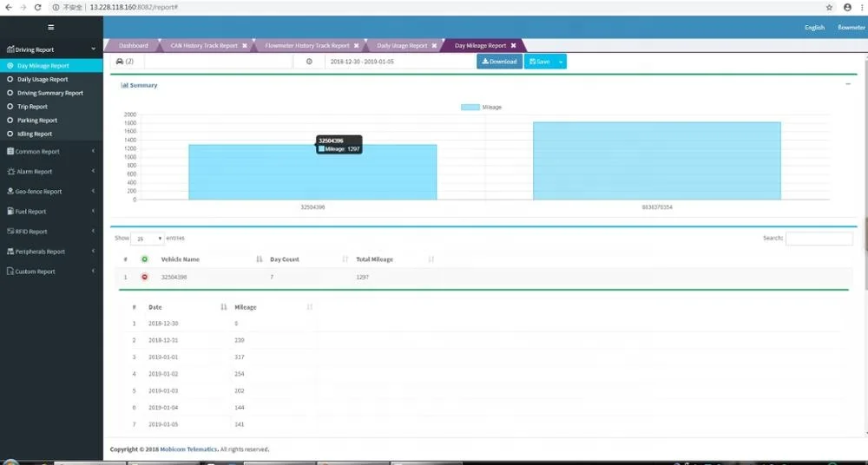Select Day Mileage Report in sidebar
Screen dimensions: 868x465
coord(51,65)
